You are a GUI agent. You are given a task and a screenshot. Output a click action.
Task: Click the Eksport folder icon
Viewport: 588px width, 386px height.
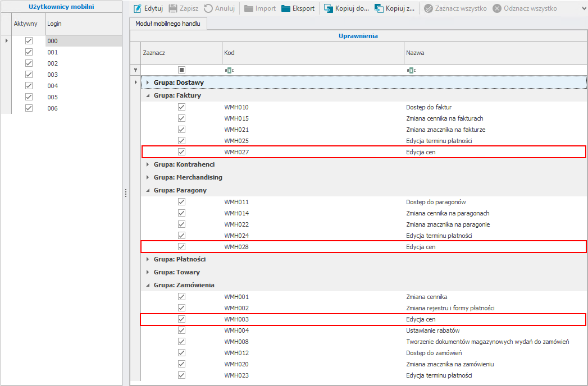click(286, 9)
